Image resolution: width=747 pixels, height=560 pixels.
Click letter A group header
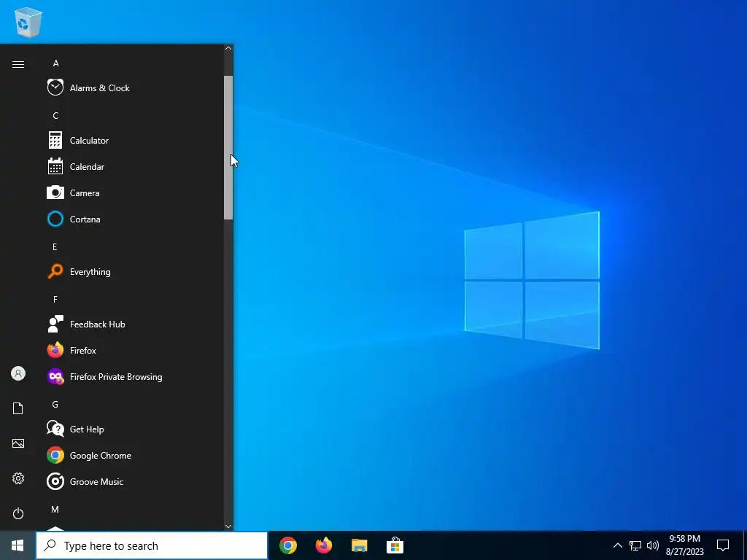pos(55,63)
